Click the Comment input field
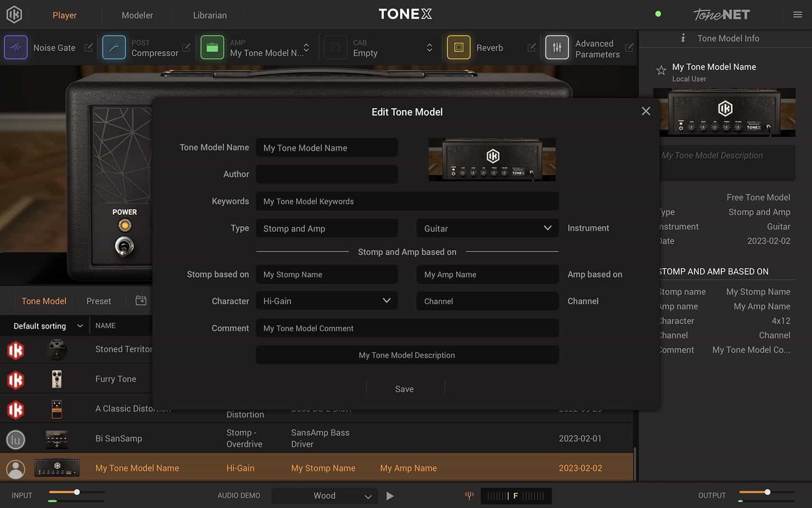 point(407,328)
